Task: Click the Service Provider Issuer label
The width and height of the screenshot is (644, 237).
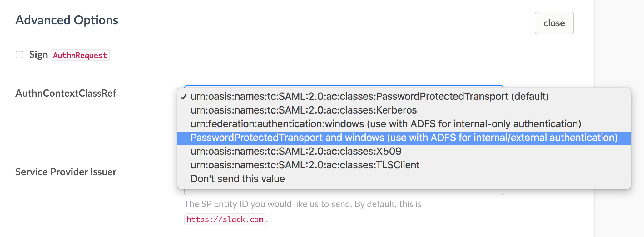Action: pos(66,172)
